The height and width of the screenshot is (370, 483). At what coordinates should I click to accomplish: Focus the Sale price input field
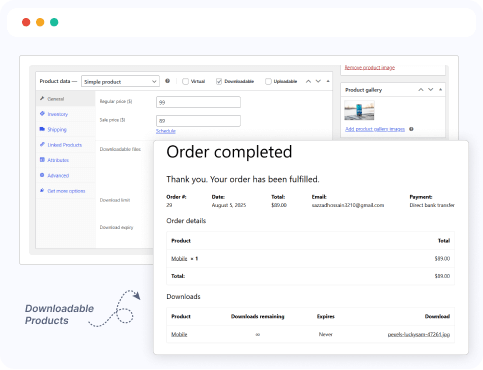(198, 121)
